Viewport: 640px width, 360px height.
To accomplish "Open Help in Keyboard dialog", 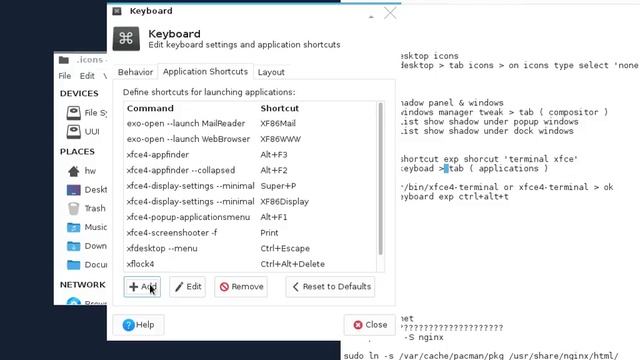I will click(138, 325).
